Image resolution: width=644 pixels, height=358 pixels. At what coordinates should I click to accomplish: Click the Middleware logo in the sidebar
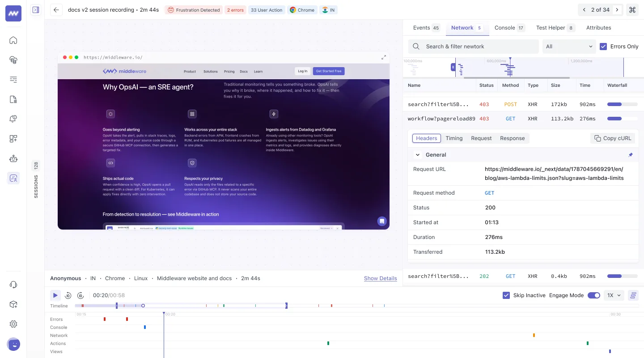coord(13,13)
